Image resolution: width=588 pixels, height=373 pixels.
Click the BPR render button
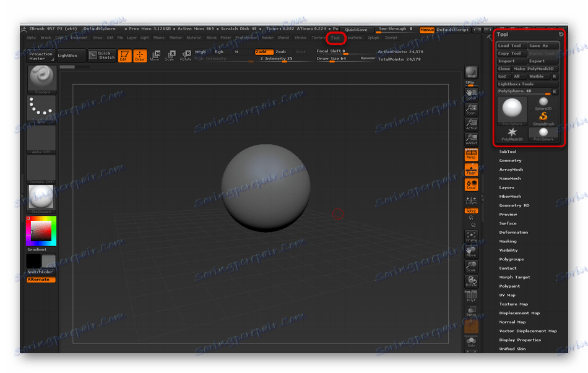[x=472, y=72]
